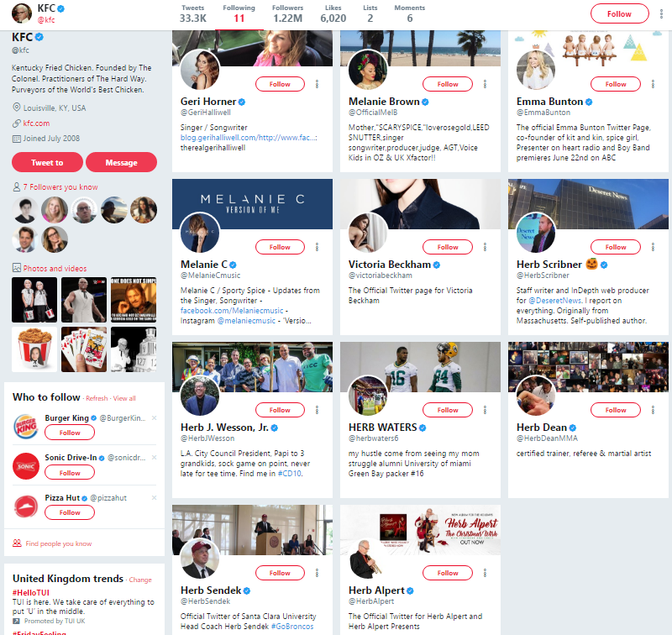Open Pizza Hut logo avatar

click(26, 506)
